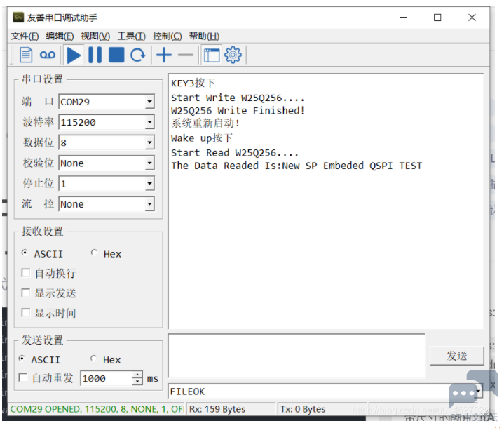
Task: Open the settings gear icon
Action: point(233,55)
